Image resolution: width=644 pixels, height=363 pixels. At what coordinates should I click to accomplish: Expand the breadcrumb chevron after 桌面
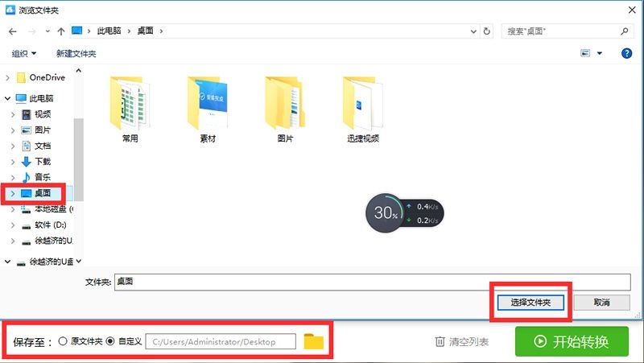[x=162, y=31]
